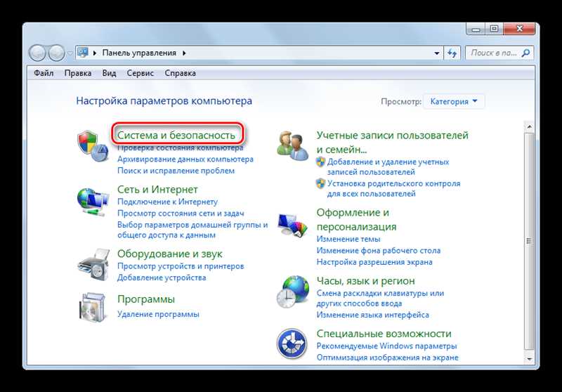Screen dimensions: 562x392
Task: Click the search magnifier icon
Action: (525, 53)
